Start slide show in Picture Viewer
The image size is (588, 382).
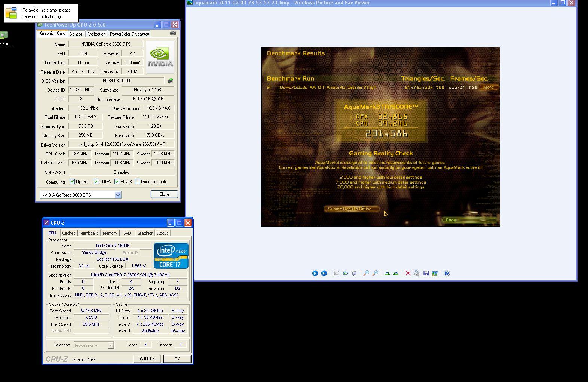pos(354,273)
